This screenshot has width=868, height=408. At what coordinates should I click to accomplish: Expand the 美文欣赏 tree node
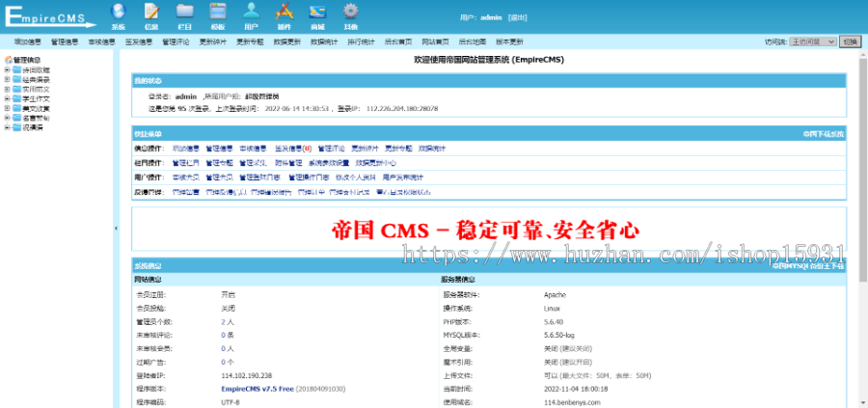coord(7,108)
